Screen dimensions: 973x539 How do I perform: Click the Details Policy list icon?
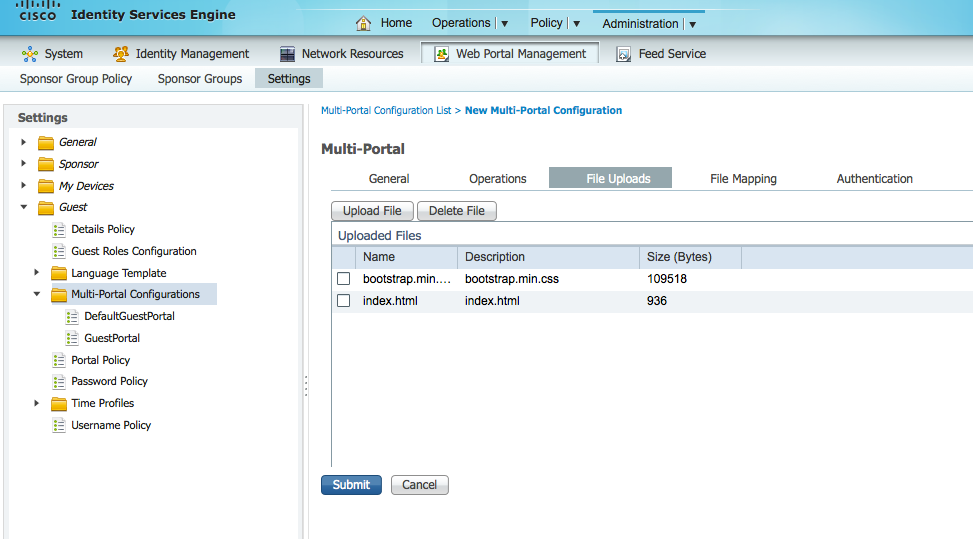[59, 230]
